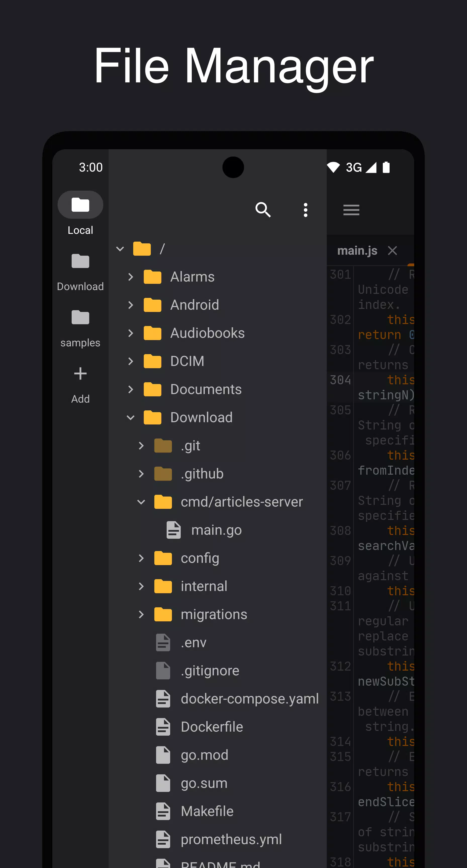This screenshot has width=467, height=868.
Task: Open the 'prometheus.yml' file
Action: coord(231,839)
